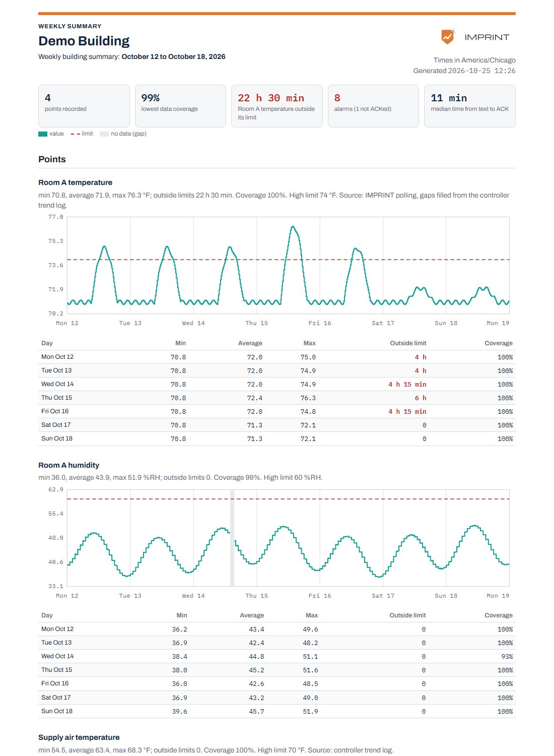Screen dimensions: 554x756
Task: Click the '62.9' y-axis label on humidity chart
Action: coord(56,489)
